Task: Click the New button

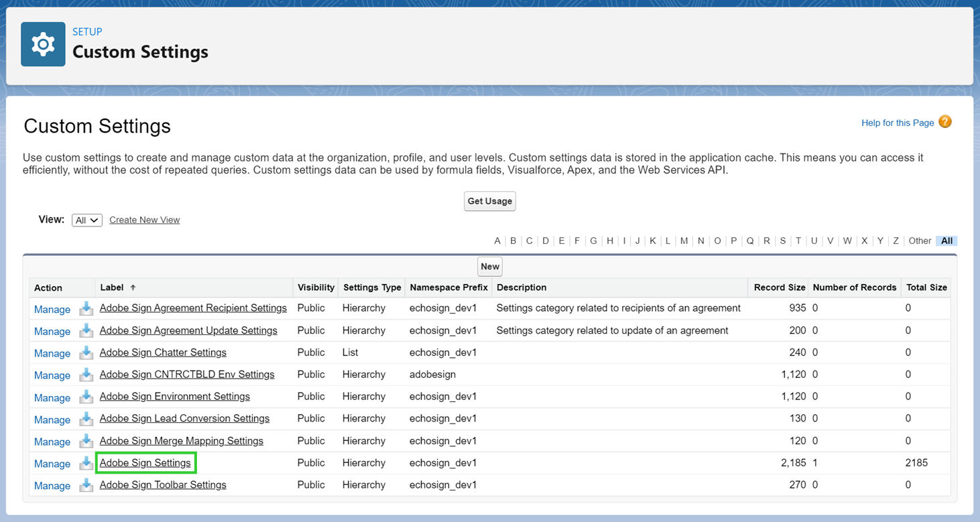Action: pyautogui.click(x=490, y=267)
